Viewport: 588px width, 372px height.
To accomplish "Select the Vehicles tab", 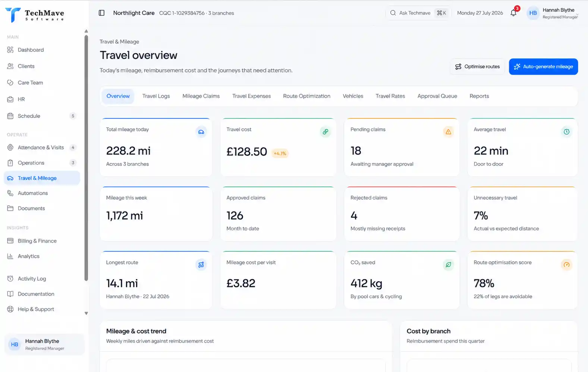I will pyautogui.click(x=353, y=96).
